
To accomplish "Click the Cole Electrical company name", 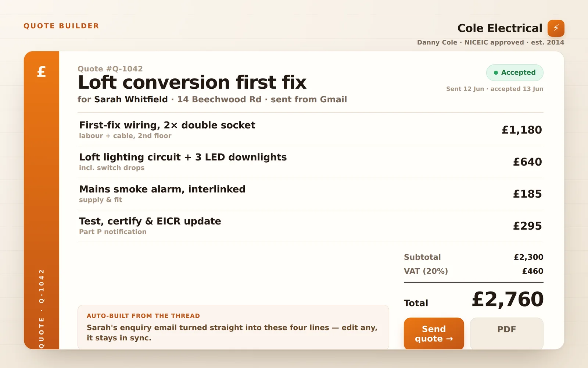I will pos(499,28).
